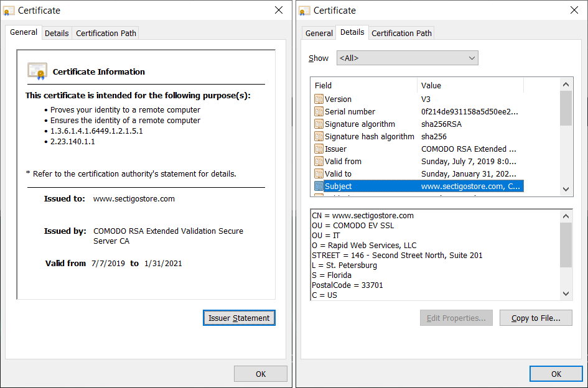Click S = Florida line

click(x=332, y=275)
